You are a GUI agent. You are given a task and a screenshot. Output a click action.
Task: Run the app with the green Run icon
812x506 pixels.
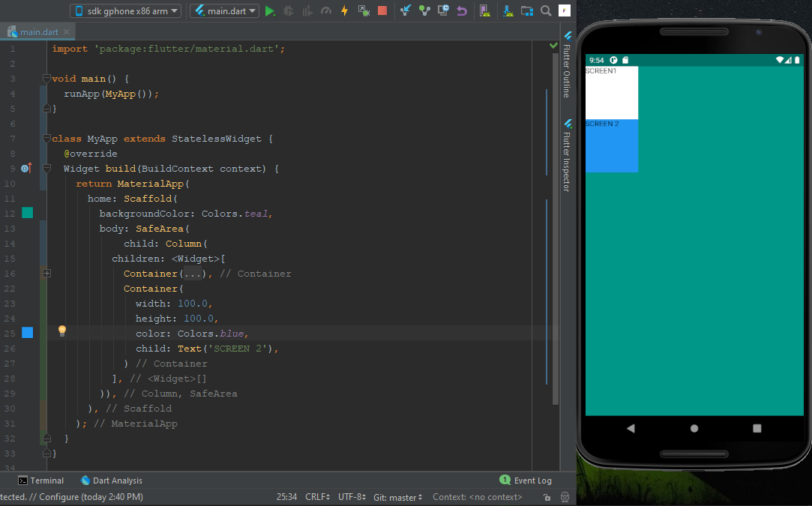(271, 10)
